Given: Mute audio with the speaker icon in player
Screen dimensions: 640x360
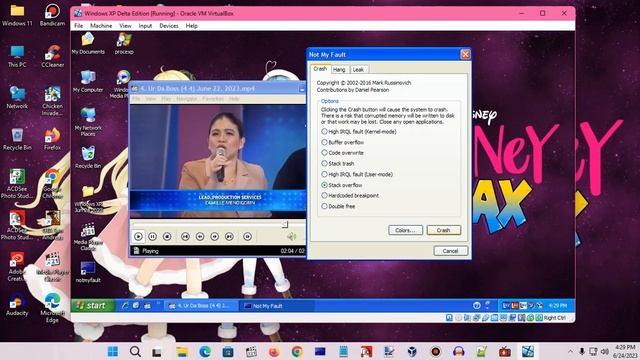Looking at the screenshot, I should (x=291, y=236).
